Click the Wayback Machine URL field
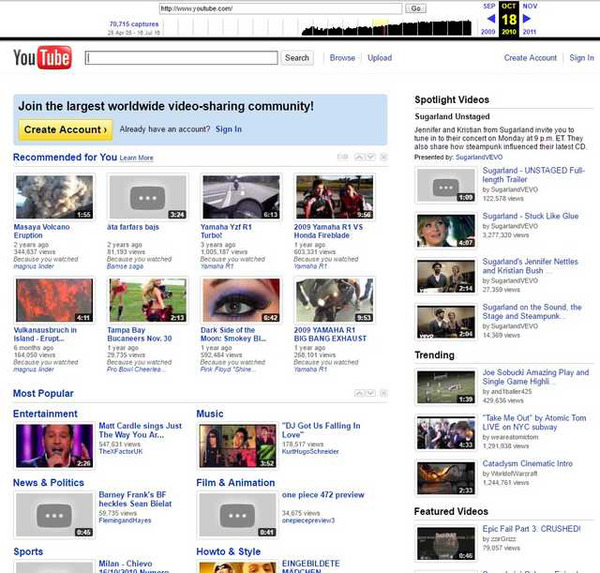This screenshot has width=600, height=573. click(280, 8)
